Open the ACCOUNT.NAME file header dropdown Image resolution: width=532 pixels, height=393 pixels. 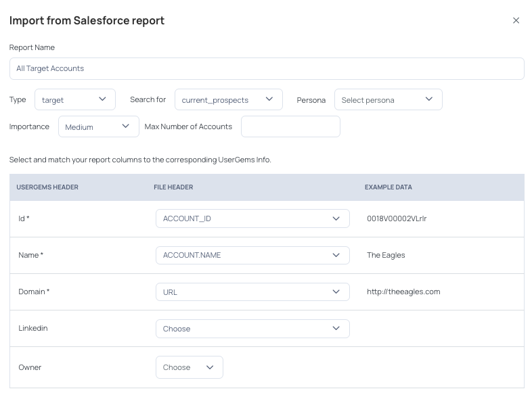click(x=252, y=255)
